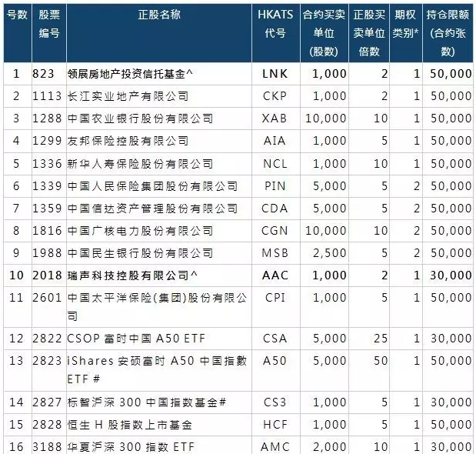Click the code 'AMC'
The width and height of the screenshot is (476, 454).
click(275, 447)
